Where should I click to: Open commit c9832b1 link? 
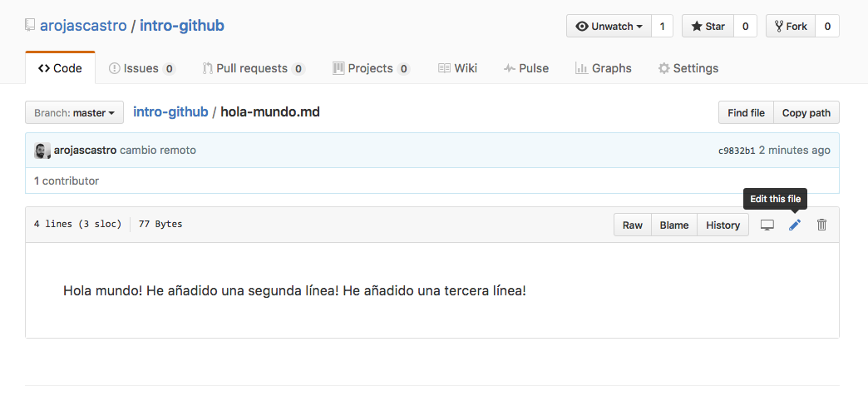pos(736,151)
